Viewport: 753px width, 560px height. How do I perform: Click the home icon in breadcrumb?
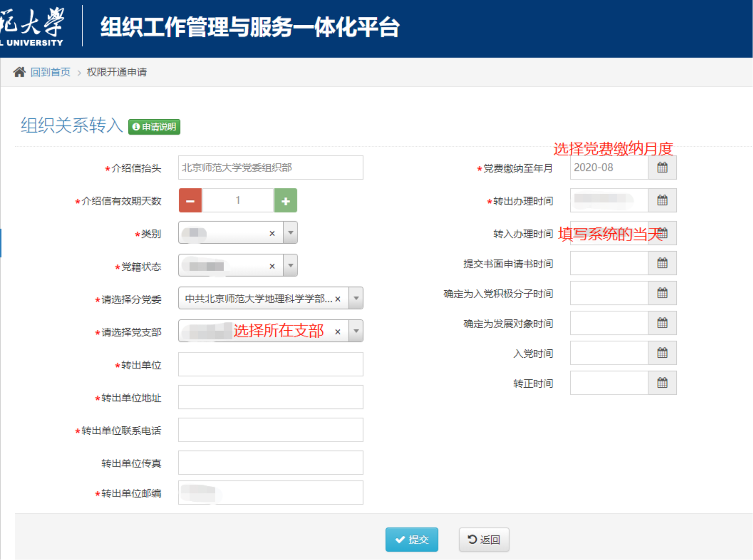pyautogui.click(x=19, y=72)
